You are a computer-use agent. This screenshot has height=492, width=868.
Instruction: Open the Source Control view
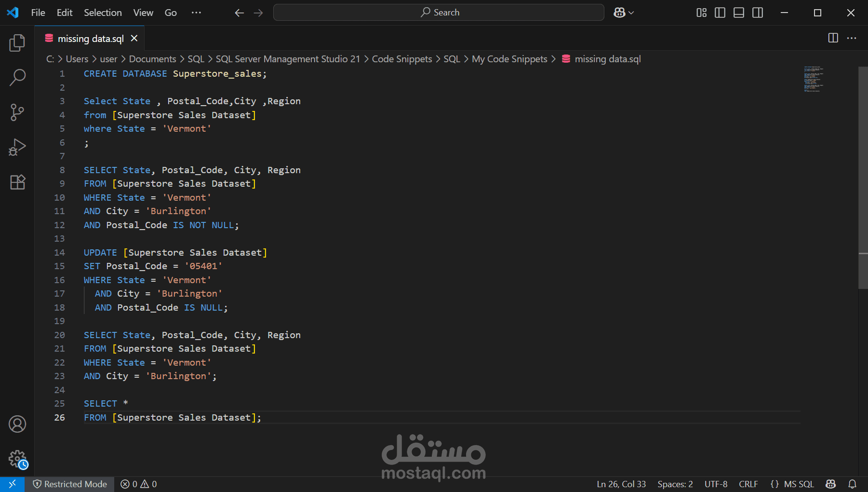[x=17, y=112]
